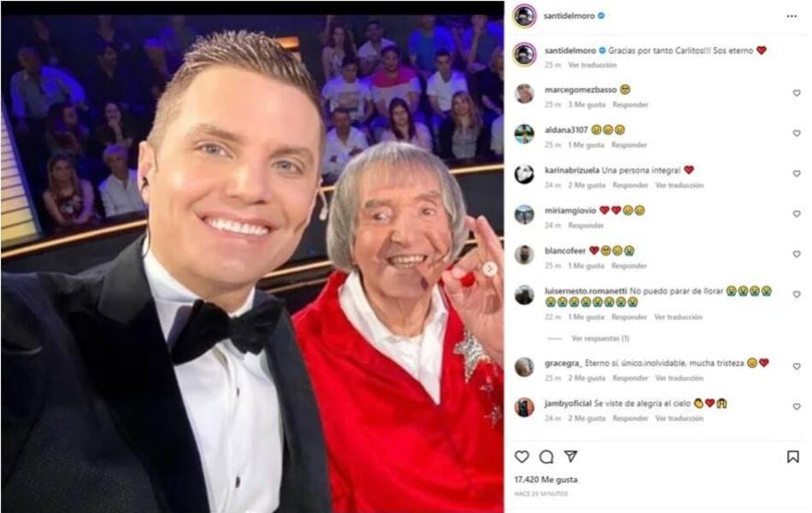Image resolution: width=812 pixels, height=513 pixels.
Task: Reply to blancofeer's comment
Action: (x=629, y=266)
